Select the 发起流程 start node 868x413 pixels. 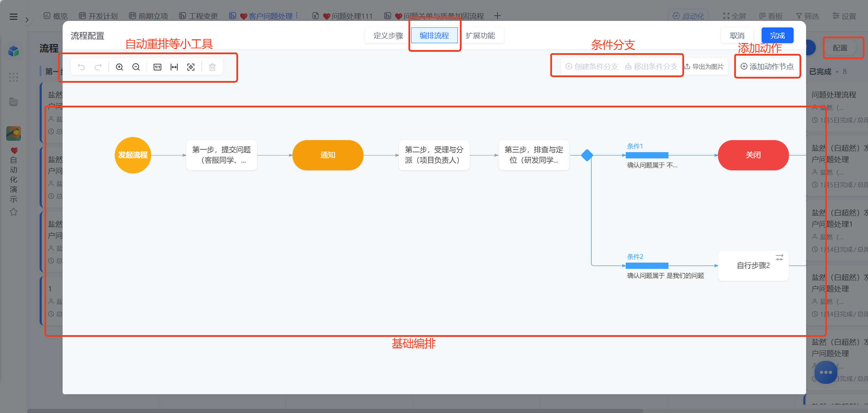pos(133,155)
